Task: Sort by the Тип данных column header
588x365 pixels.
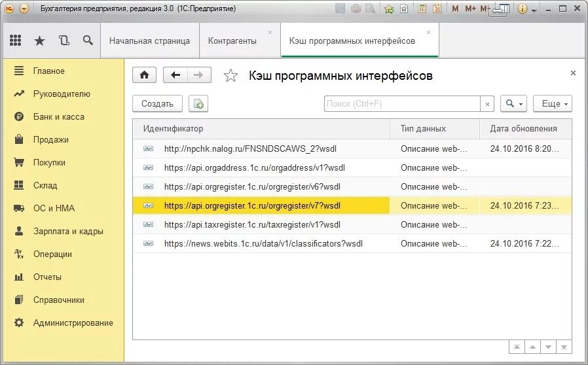Action: pyautogui.click(x=435, y=129)
